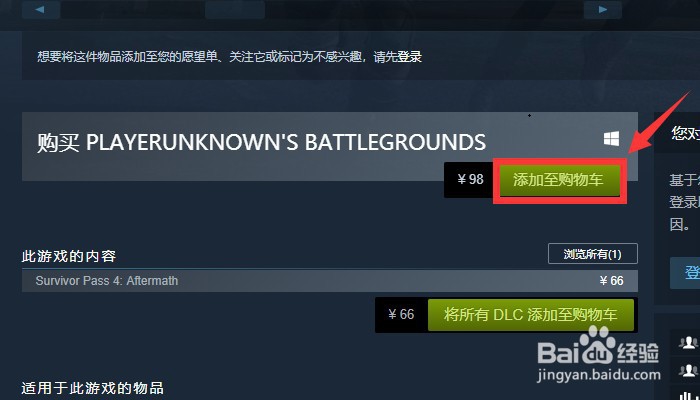
Task: Click the Baidu paw logo watermark
Action: [598, 344]
